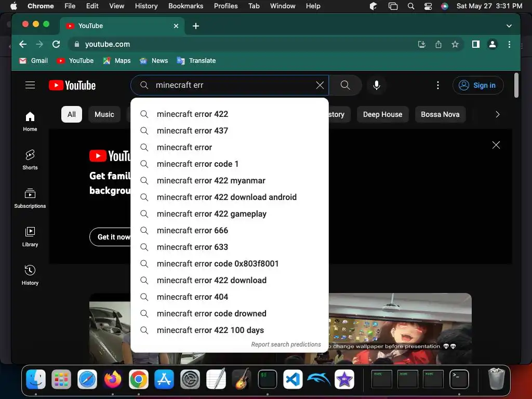Click Report search predictions link
The width and height of the screenshot is (532, 399).
tap(286, 344)
